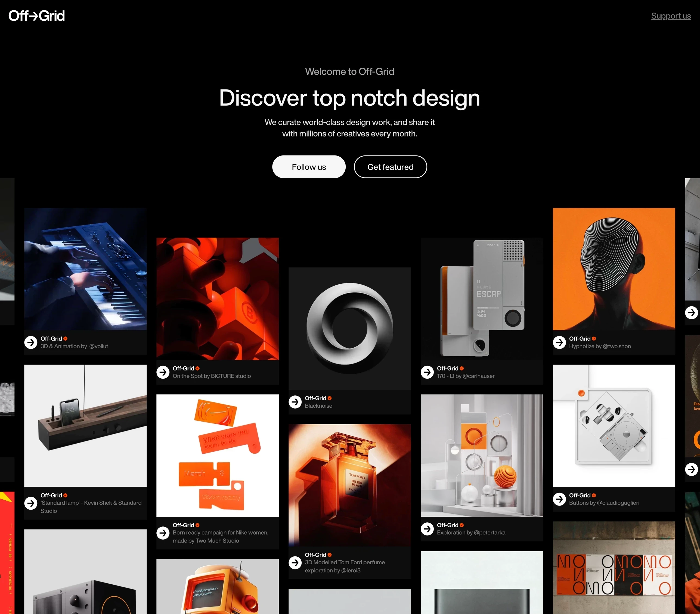Open the red On the Spot 3D render thumbnail
The height and width of the screenshot is (614, 700).
pyautogui.click(x=218, y=299)
